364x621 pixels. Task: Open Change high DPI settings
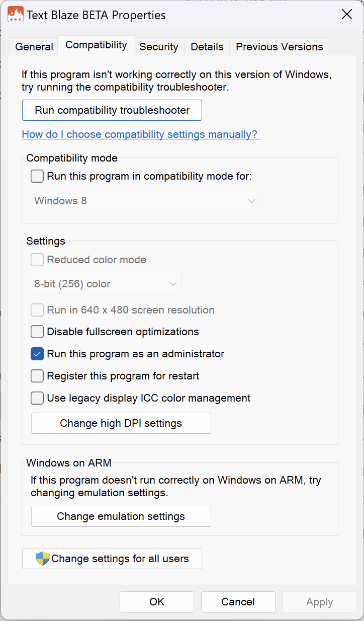point(121,423)
